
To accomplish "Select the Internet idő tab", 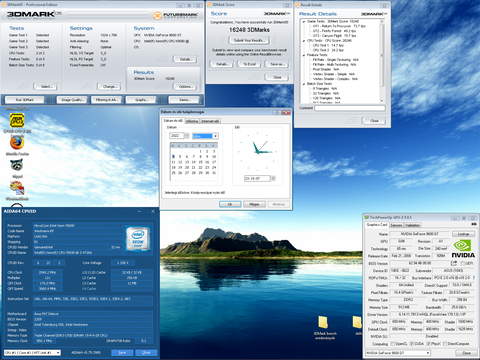I will [210, 121].
